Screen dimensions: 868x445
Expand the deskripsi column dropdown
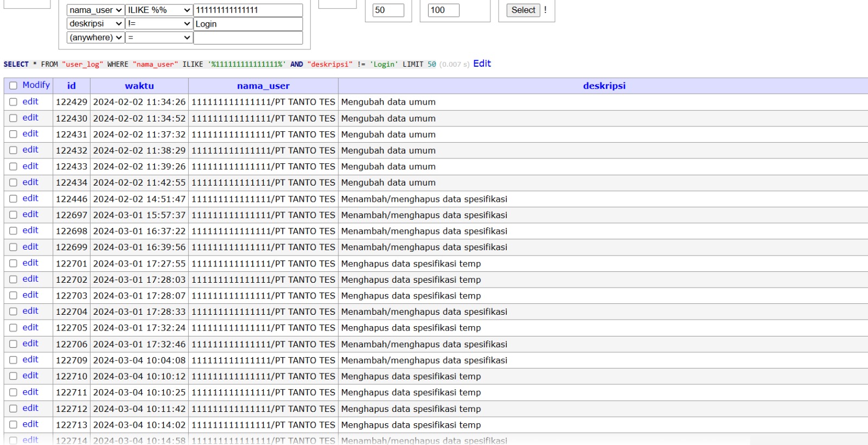pos(95,24)
